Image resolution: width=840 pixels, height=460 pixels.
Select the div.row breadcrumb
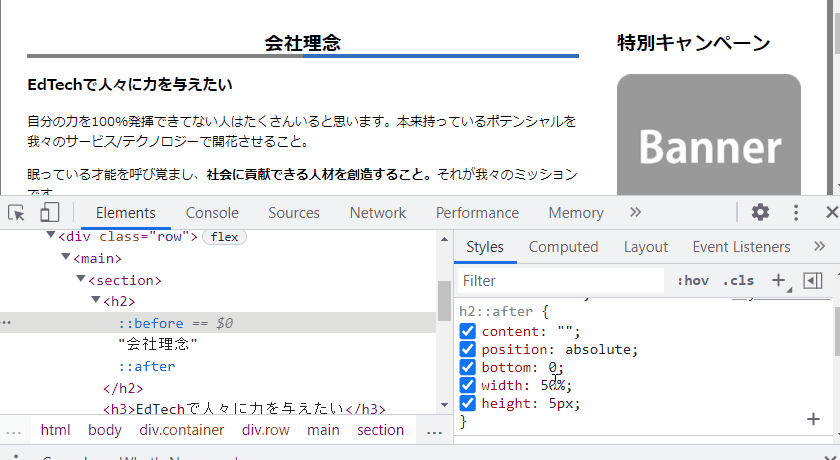click(x=266, y=430)
